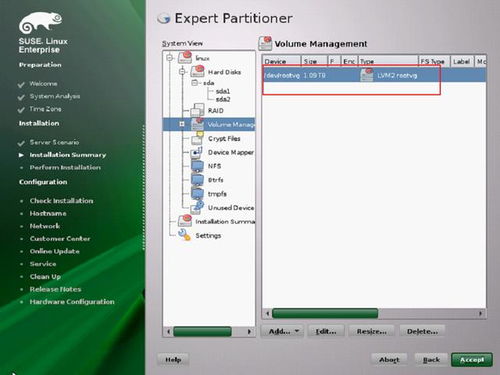Select the Crypt Files icon
The height and width of the screenshot is (375, 500).
197,137
